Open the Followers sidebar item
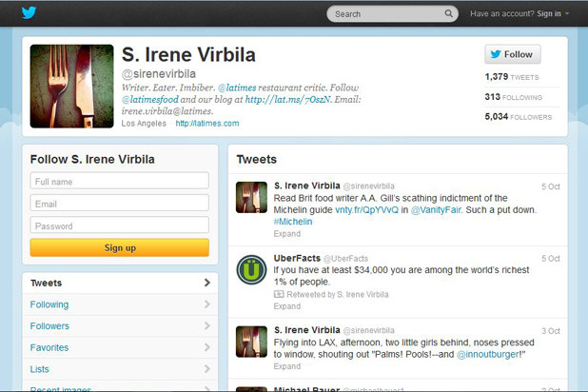The image size is (588, 392). pyautogui.click(x=120, y=326)
